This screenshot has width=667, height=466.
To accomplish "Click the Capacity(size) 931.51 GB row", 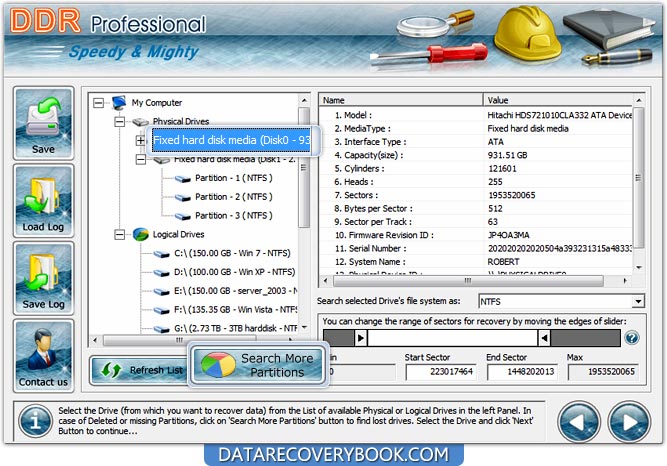I will click(x=476, y=155).
